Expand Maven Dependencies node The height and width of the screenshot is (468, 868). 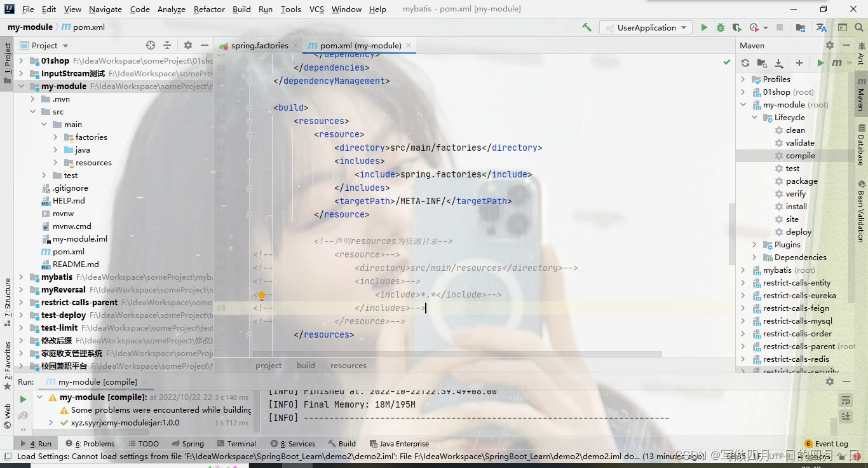[x=755, y=257]
